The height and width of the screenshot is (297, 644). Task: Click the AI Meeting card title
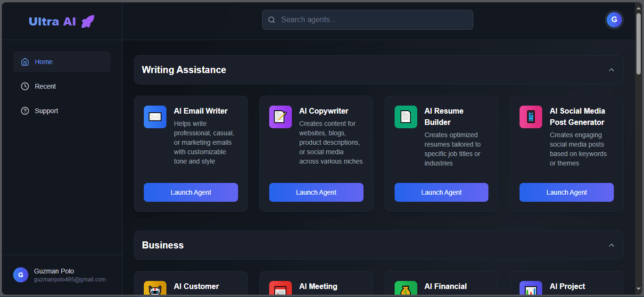tap(318, 286)
